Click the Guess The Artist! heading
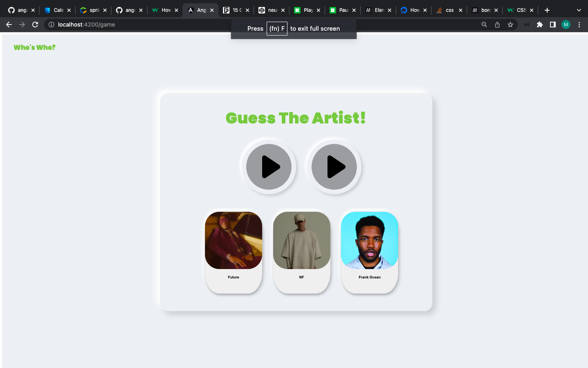The height and width of the screenshot is (368, 588). coord(296,118)
